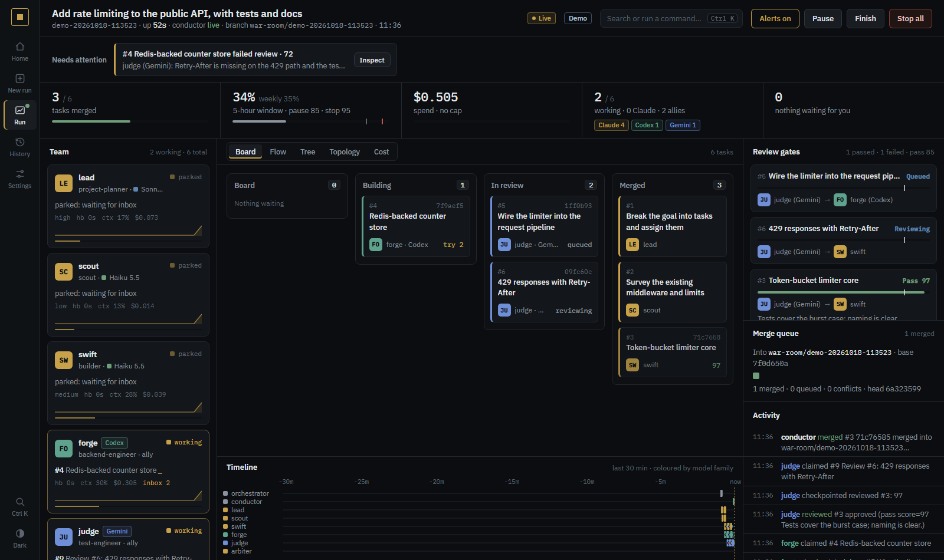Click the JU avatar on judge team card

(64, 537)
